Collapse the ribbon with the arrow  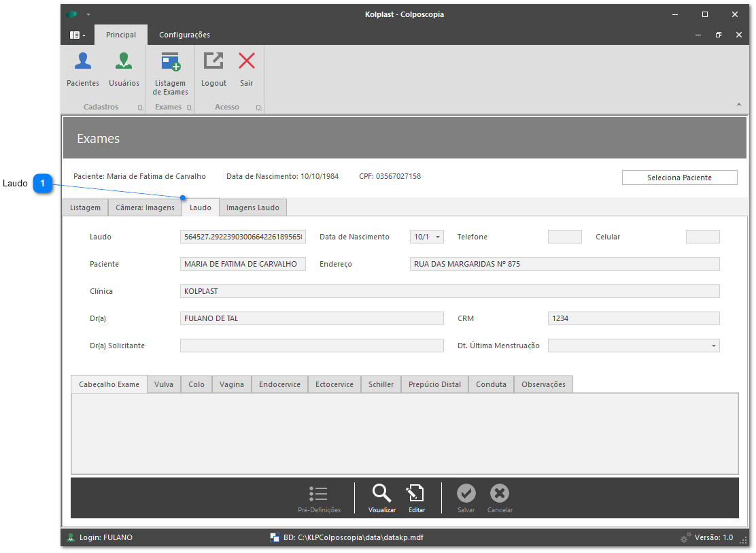(738, 104)
